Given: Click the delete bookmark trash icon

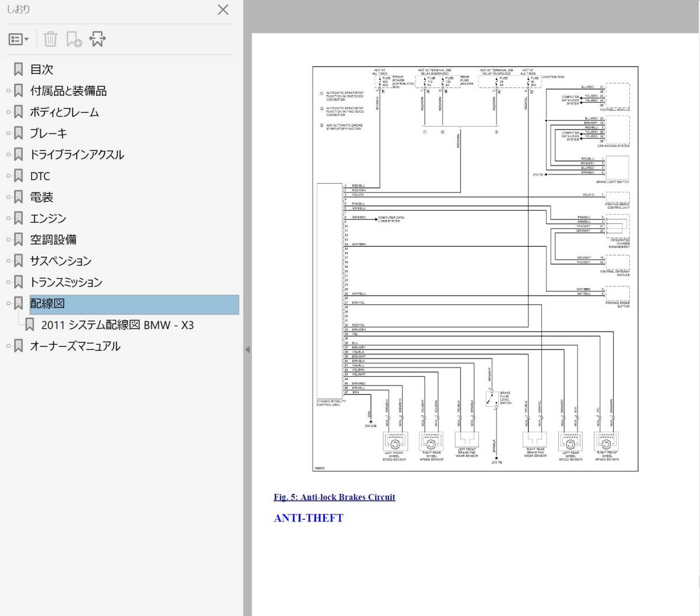Looking at the screenshot, I should 50,39.
